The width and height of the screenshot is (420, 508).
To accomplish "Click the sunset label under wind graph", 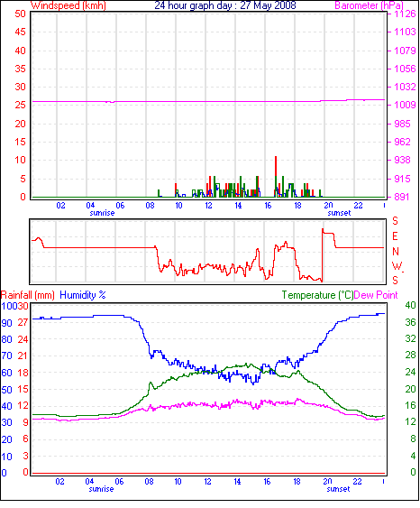I will click(339, 214).
